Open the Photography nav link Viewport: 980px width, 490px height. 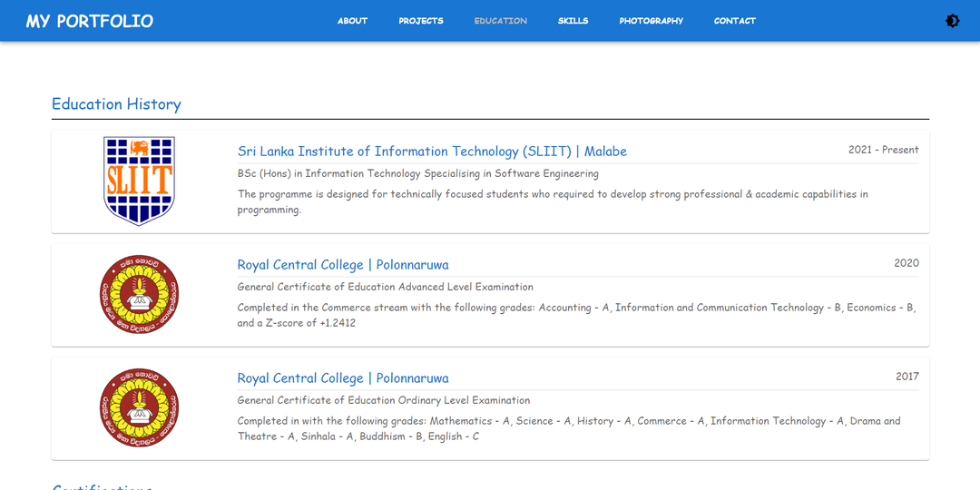pos(651,21)
